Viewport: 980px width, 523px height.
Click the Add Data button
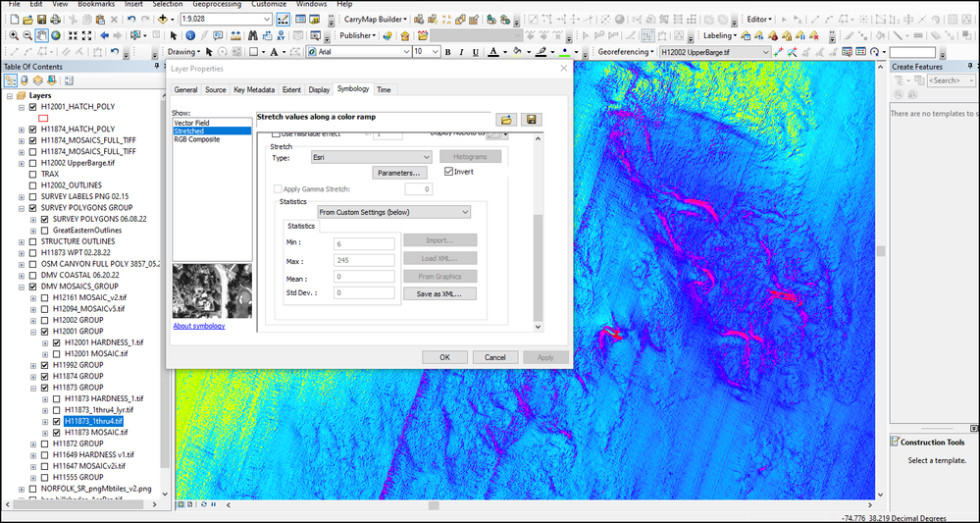tap(163, 19)
